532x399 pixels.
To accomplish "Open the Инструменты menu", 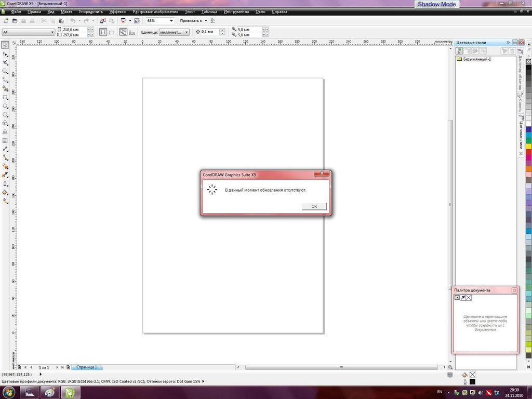I will 236,11.
